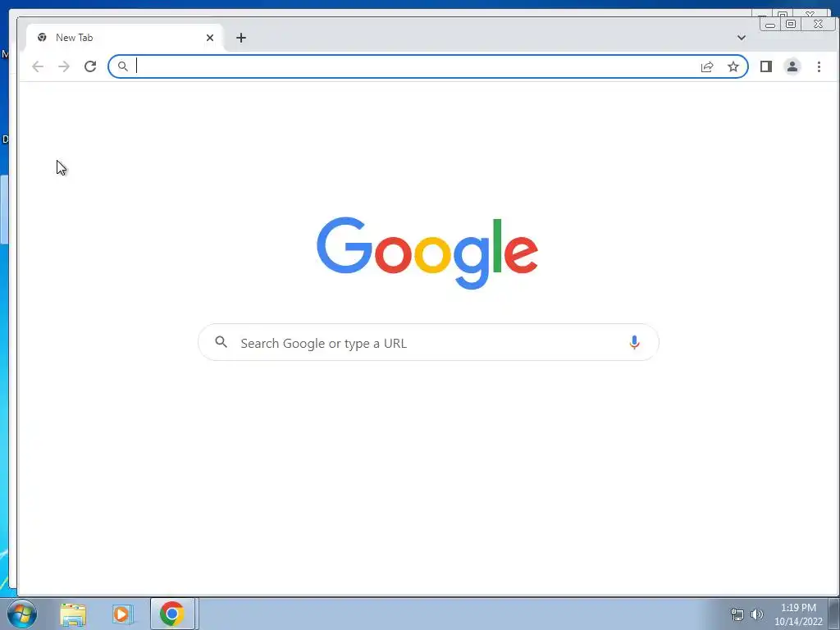This screenshot has width=840, height=630.
Task: Launch Windows Media Player from taskbar
Action: (122, 614)
